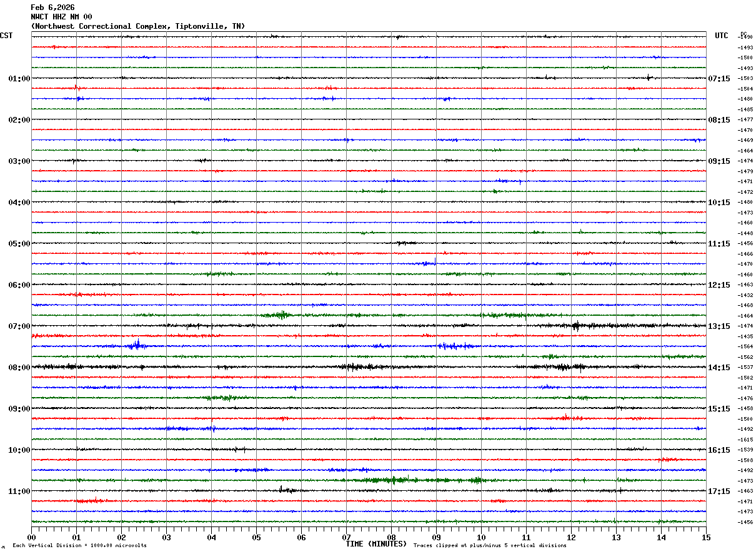Click the vertical division microvolts scale note
The width and height of the screenshot is (756, 554).
pos(79,546)
